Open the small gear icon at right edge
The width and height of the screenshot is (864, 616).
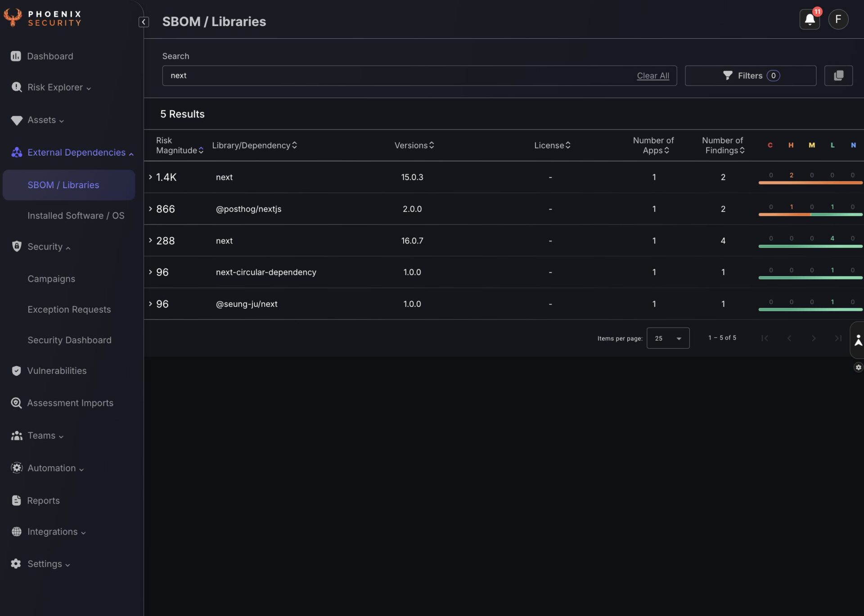tap(858, 368)
